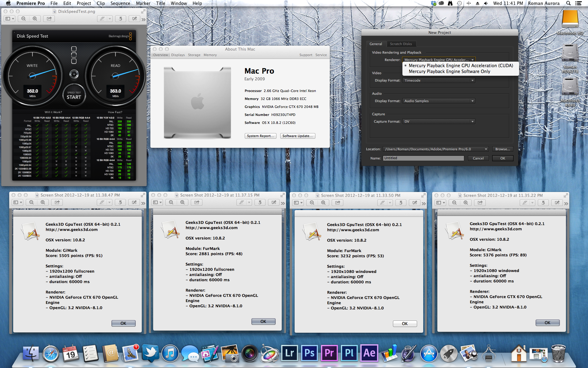Click the System Report button
The width and height of the screenshot is (588, 368).
point(260,136)
